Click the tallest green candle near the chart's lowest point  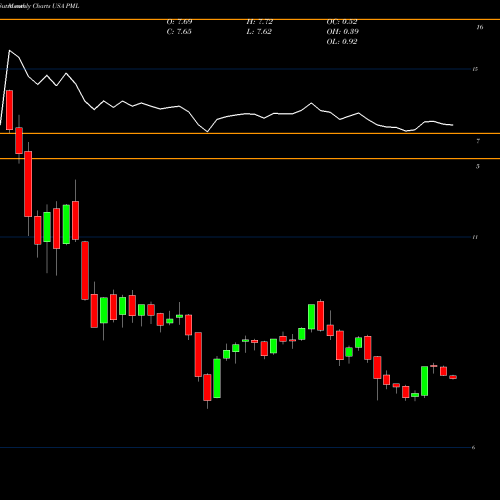pos(217,378)
